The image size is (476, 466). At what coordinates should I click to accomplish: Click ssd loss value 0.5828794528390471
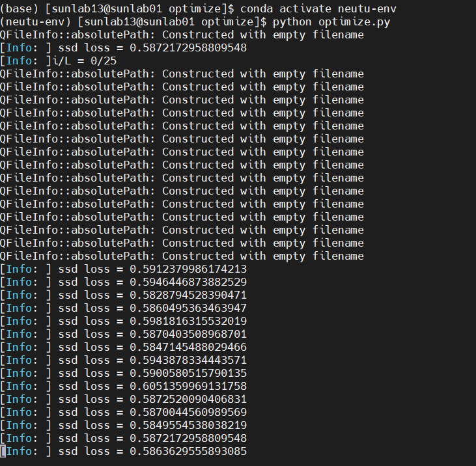188,295
